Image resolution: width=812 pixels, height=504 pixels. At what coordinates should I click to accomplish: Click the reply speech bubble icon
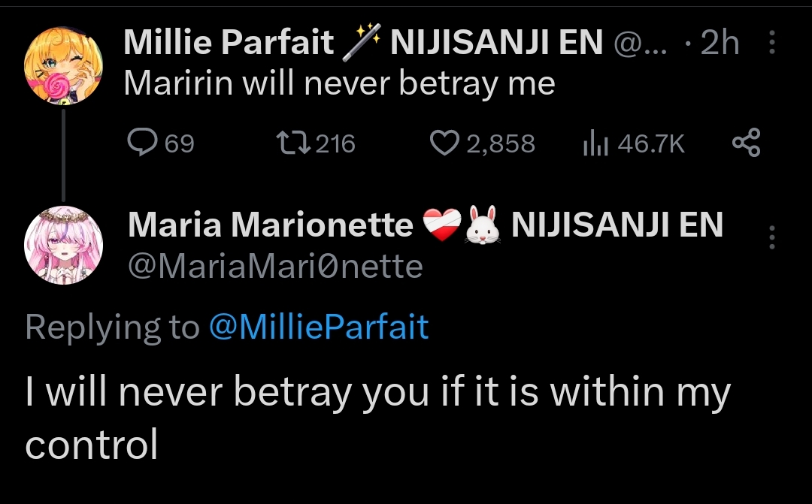click(141, 143)
